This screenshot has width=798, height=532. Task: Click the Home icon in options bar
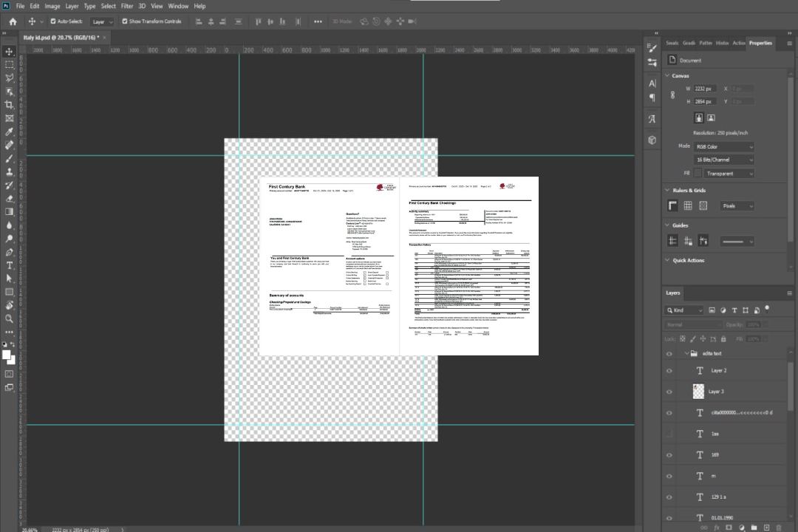tap(13, 21)
